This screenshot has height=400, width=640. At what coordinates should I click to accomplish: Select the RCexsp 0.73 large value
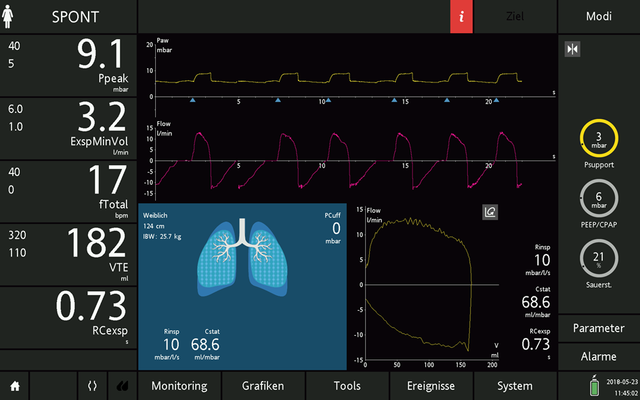pyautogui.click(x=91, y=306)
